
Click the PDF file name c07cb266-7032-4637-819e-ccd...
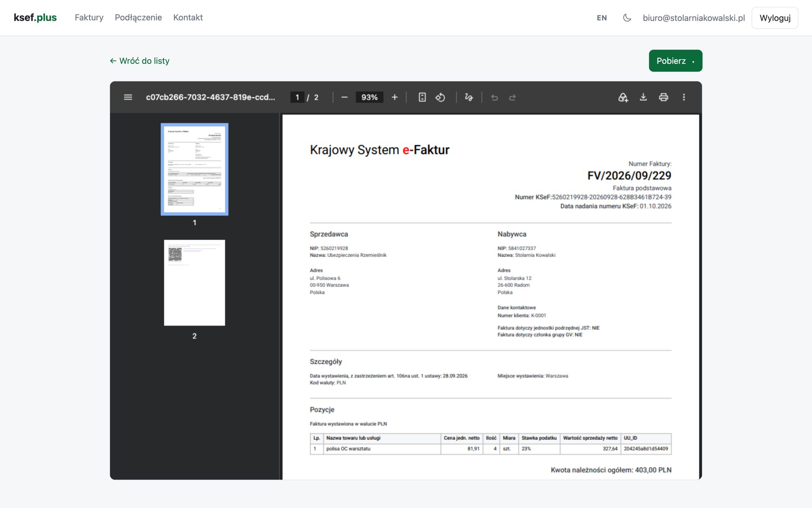coord(210,97)
